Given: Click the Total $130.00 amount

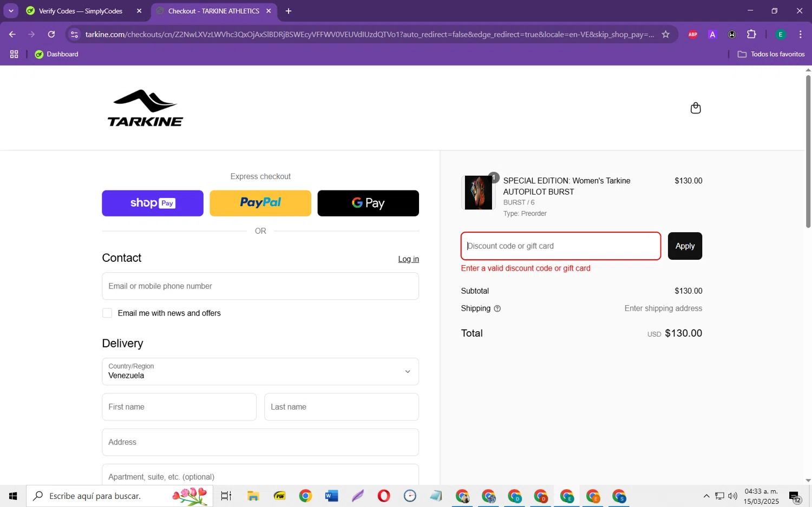Looking at the screenshot, I should (x=683, y=333).
